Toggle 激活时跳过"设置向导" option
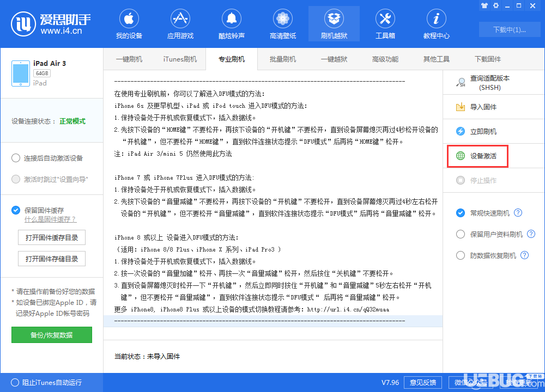This screenshot has width=545, height=392. 16,179
